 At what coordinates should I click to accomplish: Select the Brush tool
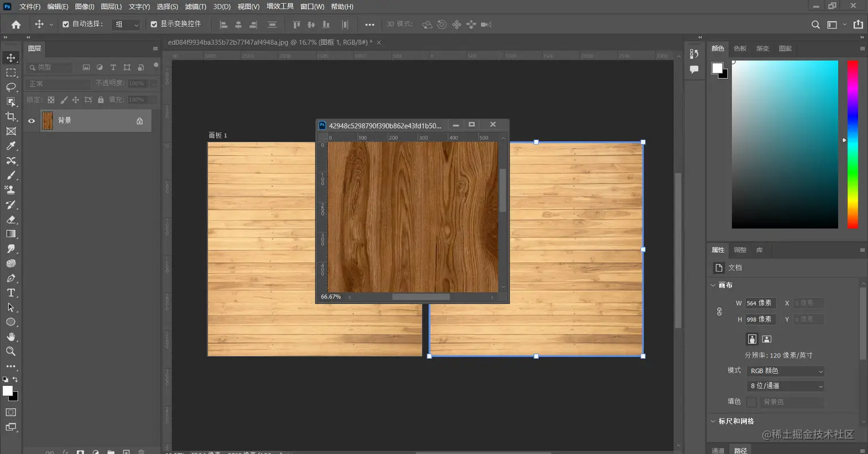tap(11, 175)
